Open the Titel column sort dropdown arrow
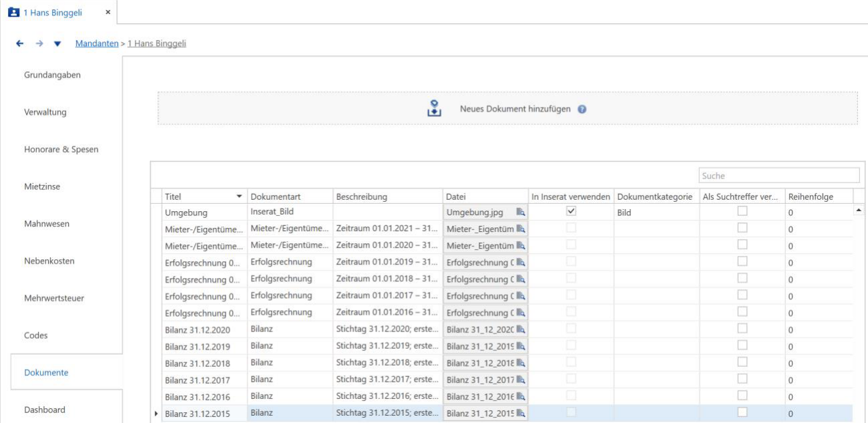The image size is (868, 423). click(239, 196)
